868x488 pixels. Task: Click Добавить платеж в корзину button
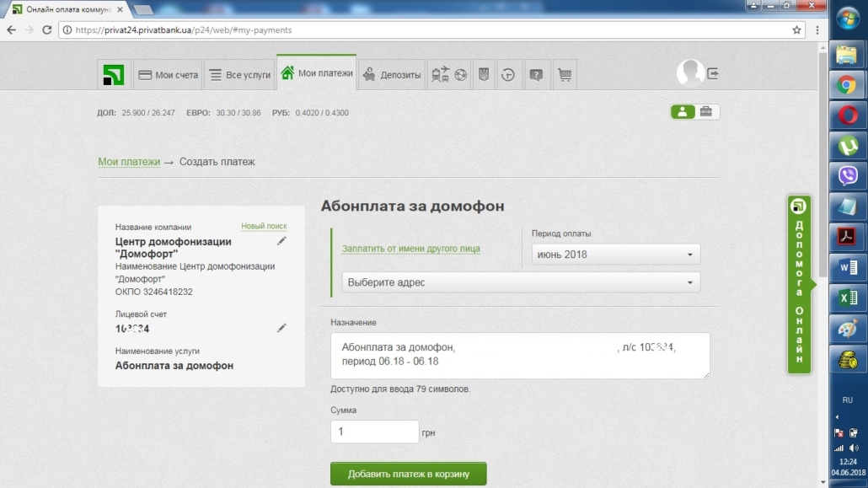click(x=409, y=475)
